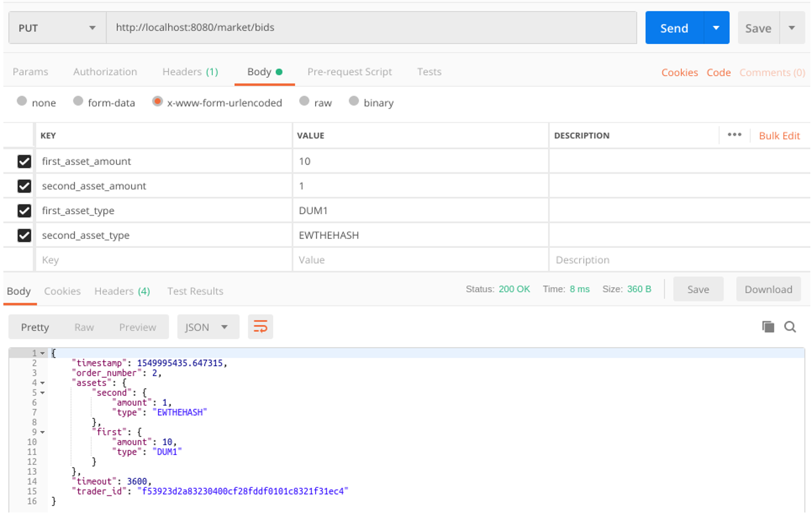Screen dimensions: 812x515
Task: Collapse the assets object fold arrow
Action: [x=43, y=383]
